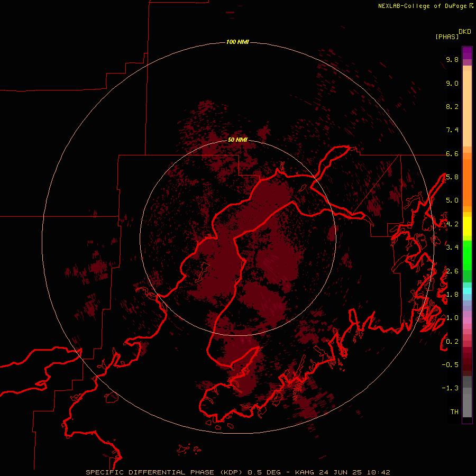Click the 9.8 value on the color scale

[452, 59]
